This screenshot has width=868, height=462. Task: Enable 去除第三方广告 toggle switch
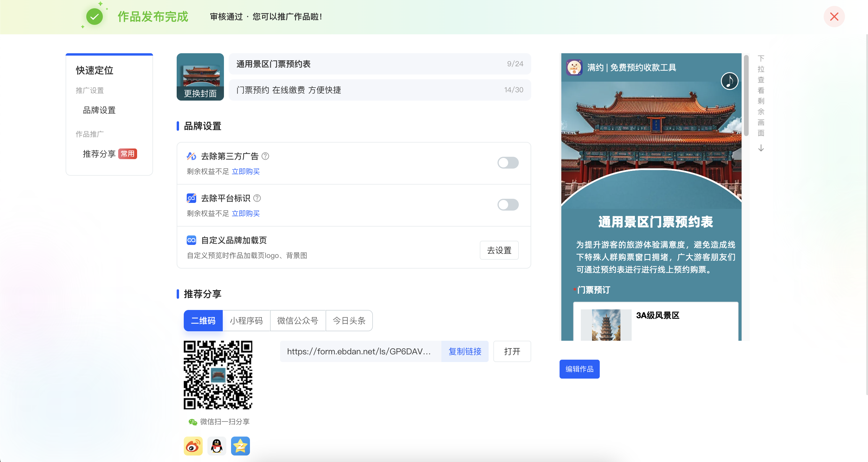508,163
